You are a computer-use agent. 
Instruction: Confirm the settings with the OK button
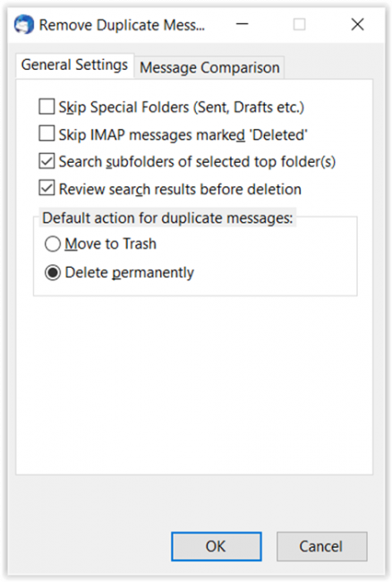[x=217, y=546]
